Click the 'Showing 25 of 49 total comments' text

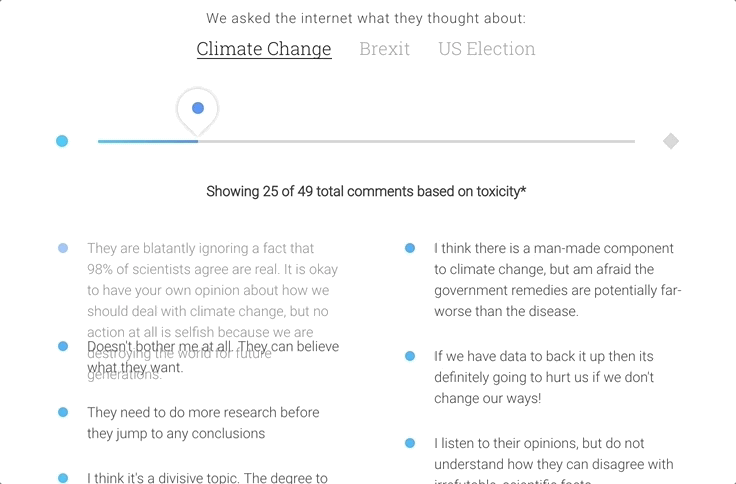(x=366, y=192)
